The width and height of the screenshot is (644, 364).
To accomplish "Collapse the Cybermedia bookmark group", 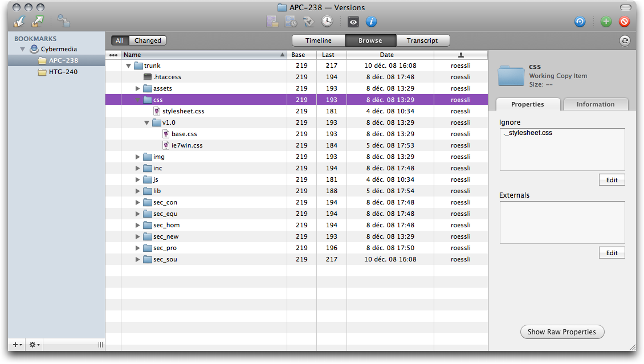I will click(x=23, y=49).
